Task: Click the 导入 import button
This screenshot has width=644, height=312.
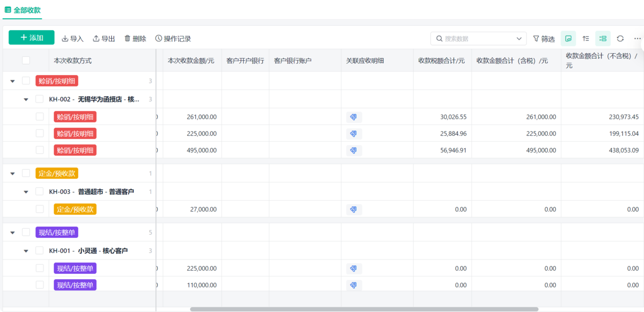Action: 72,39
